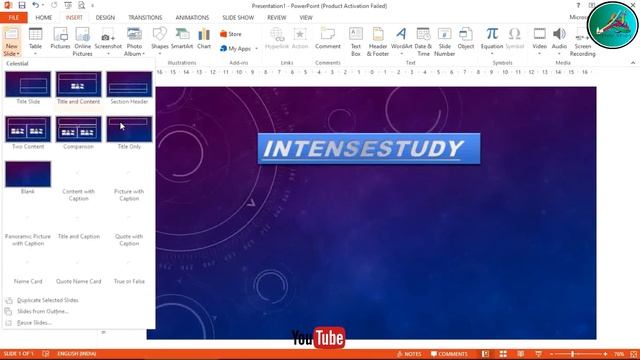
Task: Open the Shapes gallery
Action: (x=160, y=41)
